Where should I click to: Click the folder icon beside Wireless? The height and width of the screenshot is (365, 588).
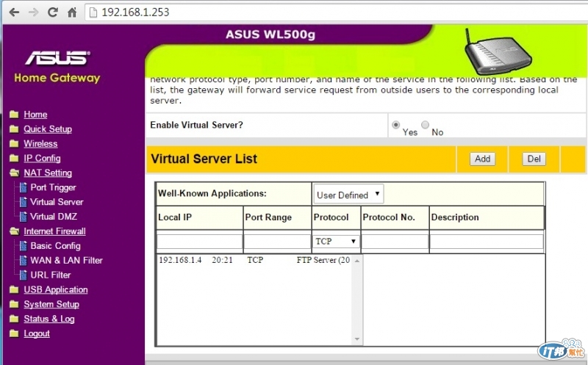click(x=14, y=143)
